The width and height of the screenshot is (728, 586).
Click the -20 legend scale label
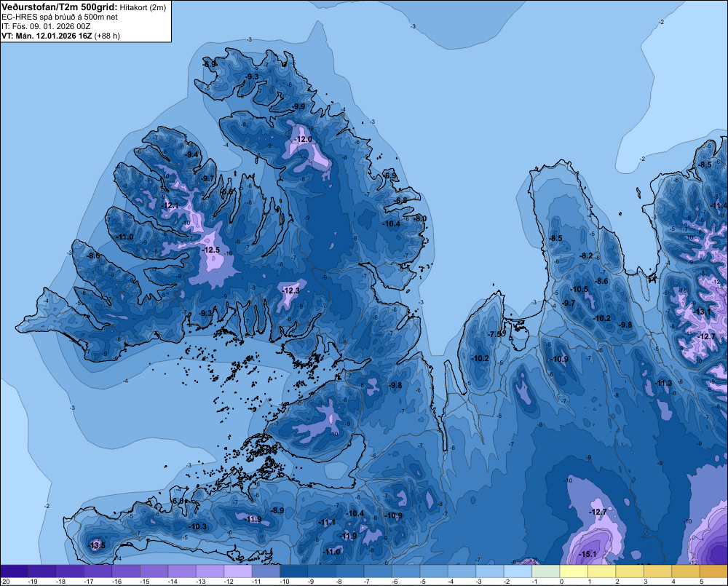[5, 582]
